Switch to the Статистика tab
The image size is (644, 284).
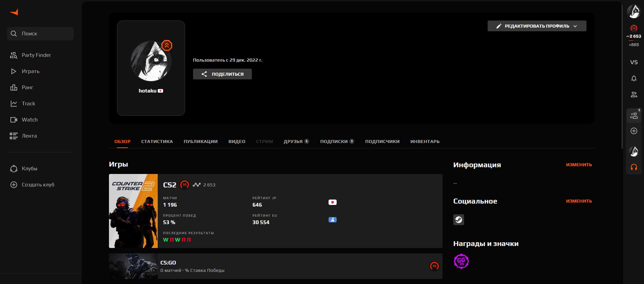157,141
